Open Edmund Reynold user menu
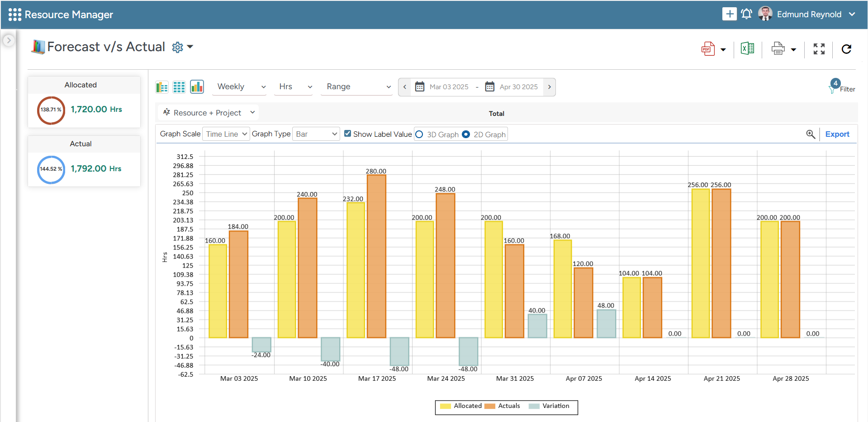This screenshot has width=868, height=422. pyautogui.click(x=809, y=14)
